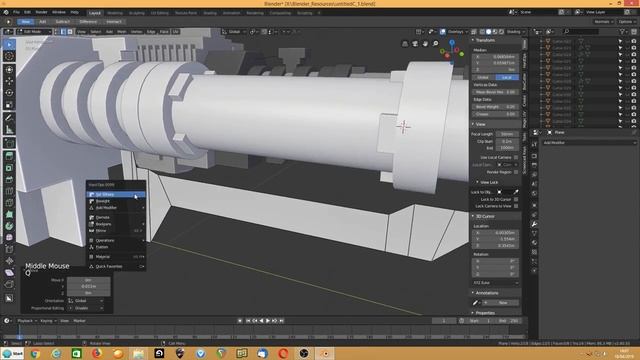Viewport: 640px width, 360px height.
Task: Open the Modeling workspace tab
Action: (115, 13)
